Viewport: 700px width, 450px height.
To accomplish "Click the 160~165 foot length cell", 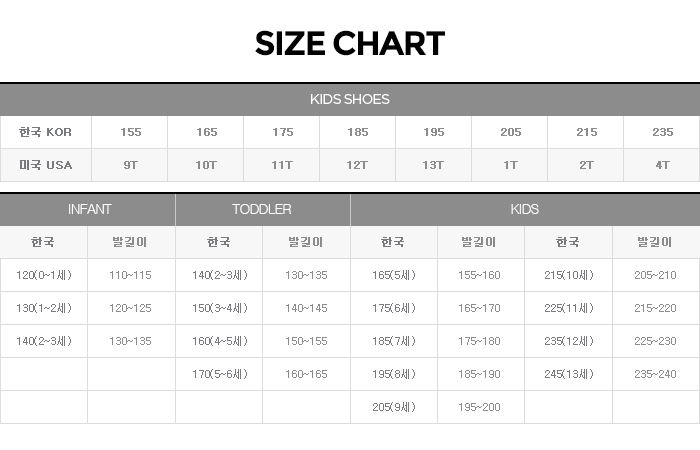I will 306,374.
